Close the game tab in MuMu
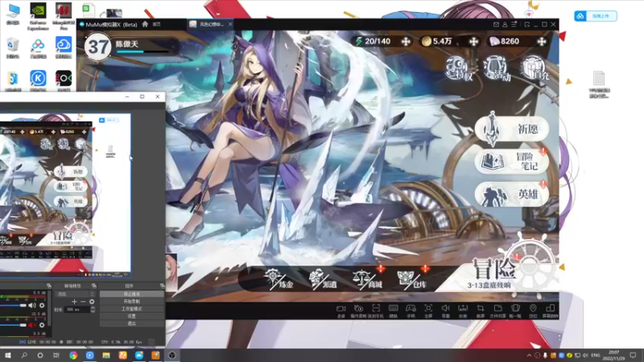This screenshot has height=362, width=644. [230, 24]
